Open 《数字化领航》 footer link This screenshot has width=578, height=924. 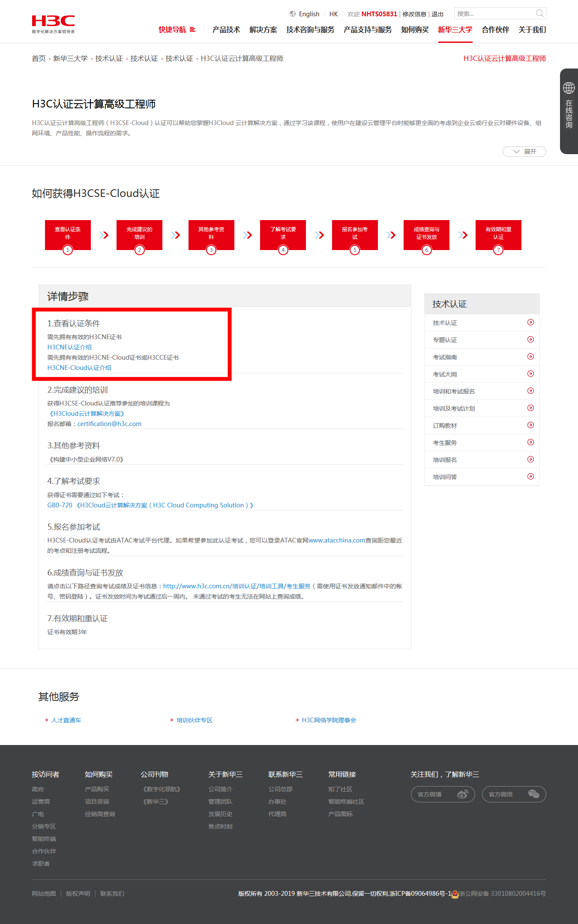pos(162,789)
